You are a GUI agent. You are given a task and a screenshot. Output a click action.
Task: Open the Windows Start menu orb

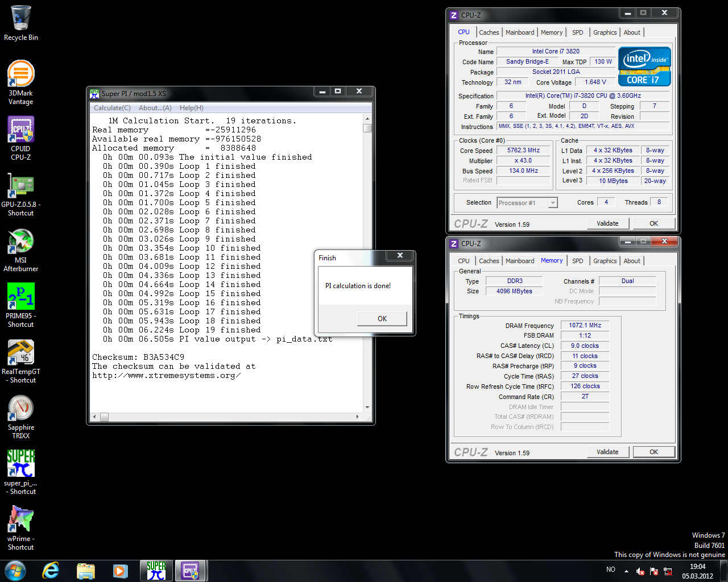tap(15, 571)
